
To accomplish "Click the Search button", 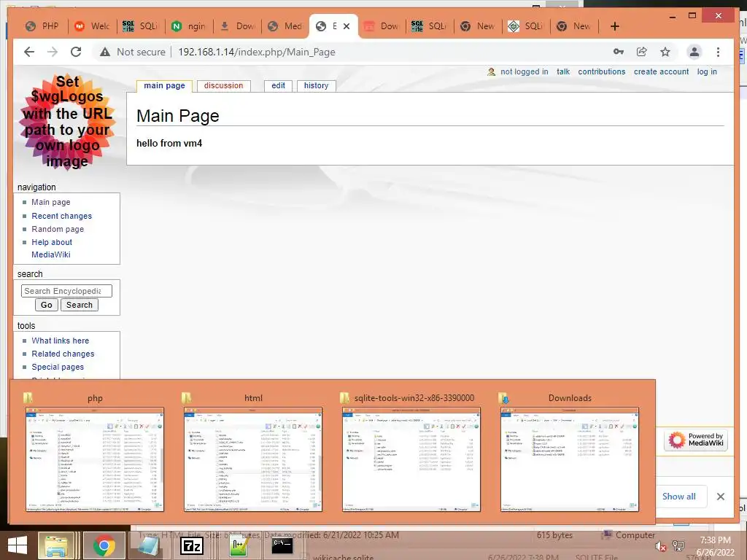I will pos(80,305).
